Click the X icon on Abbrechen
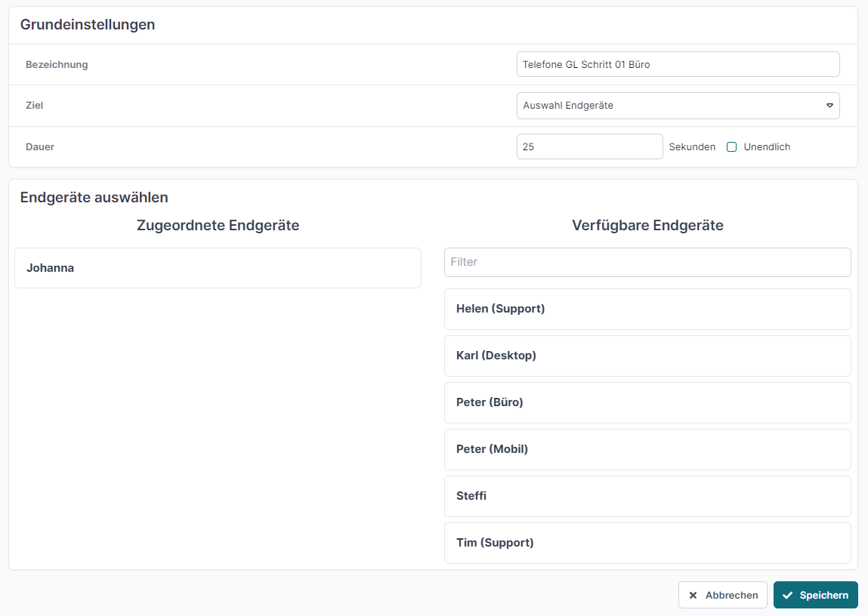This screenshot has width=868, height=616. (693, 596)
